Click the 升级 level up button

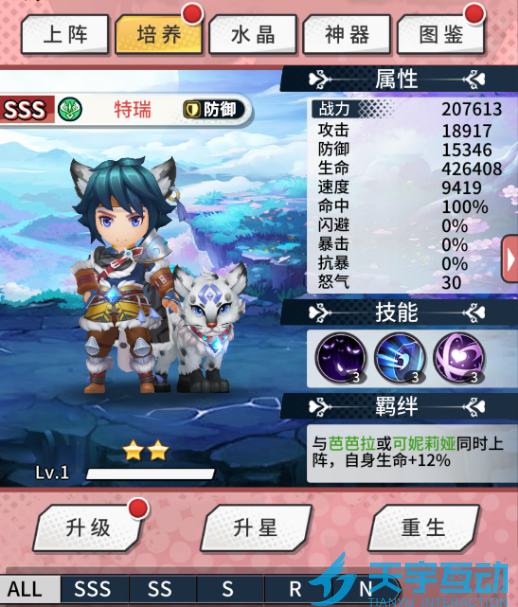[x=88, y=528]
